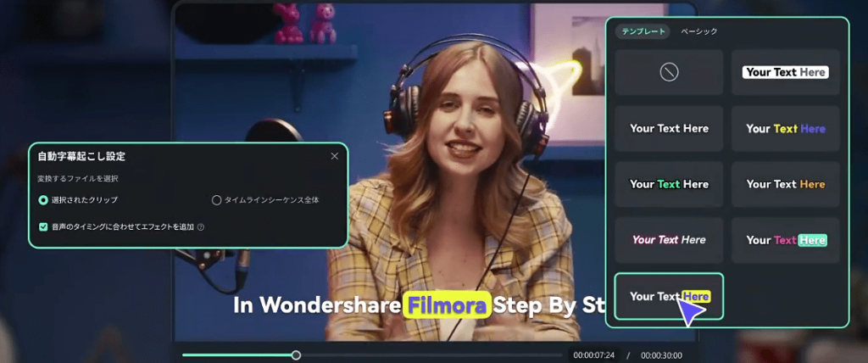Click the total duration 00:00:30:00

point(661,355)
